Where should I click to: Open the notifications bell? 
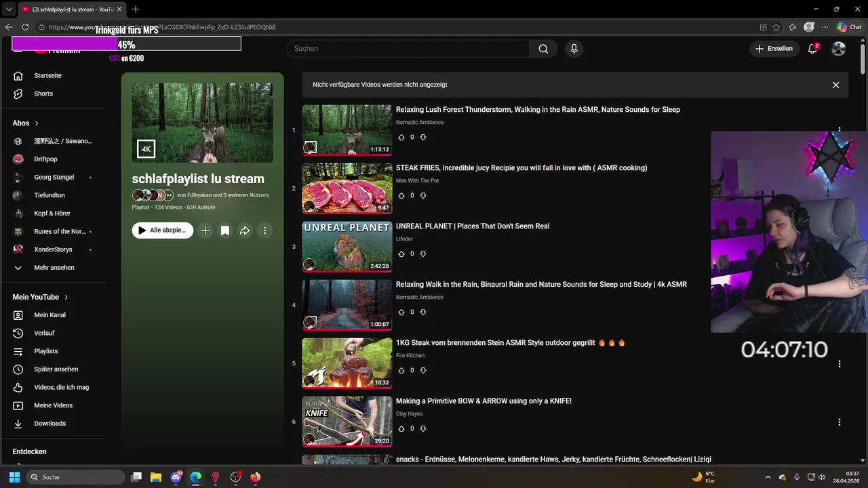[812, 49]
